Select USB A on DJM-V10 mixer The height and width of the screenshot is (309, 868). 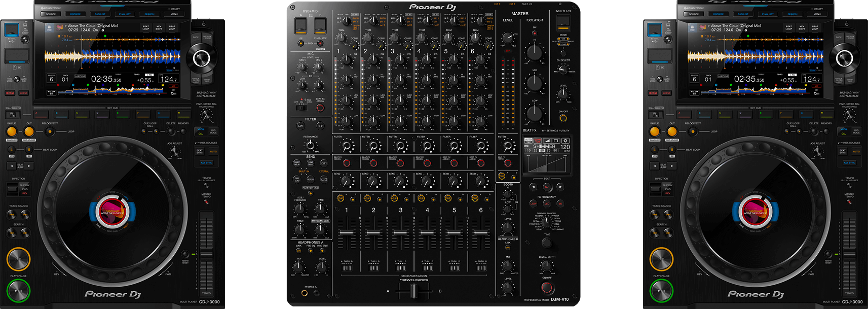(301, 25)
